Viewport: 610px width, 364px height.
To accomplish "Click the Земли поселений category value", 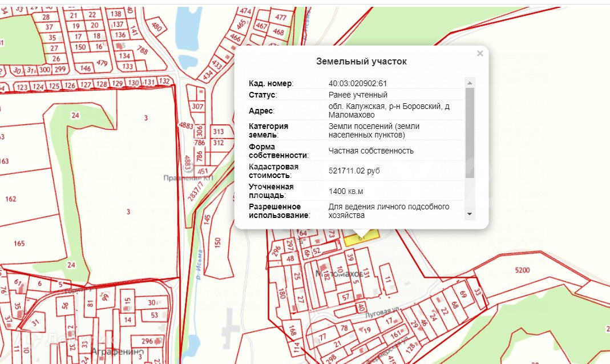I will (x=374, y=131).
